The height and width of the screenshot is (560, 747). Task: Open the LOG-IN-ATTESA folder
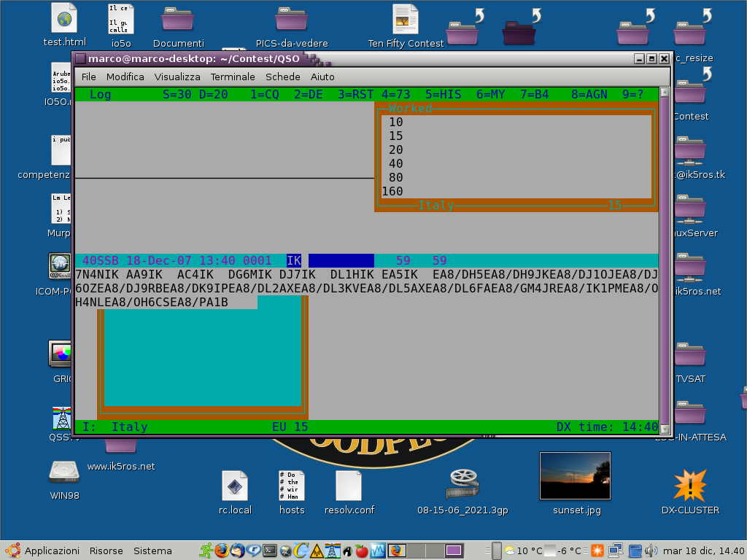(x=690, y=413)
